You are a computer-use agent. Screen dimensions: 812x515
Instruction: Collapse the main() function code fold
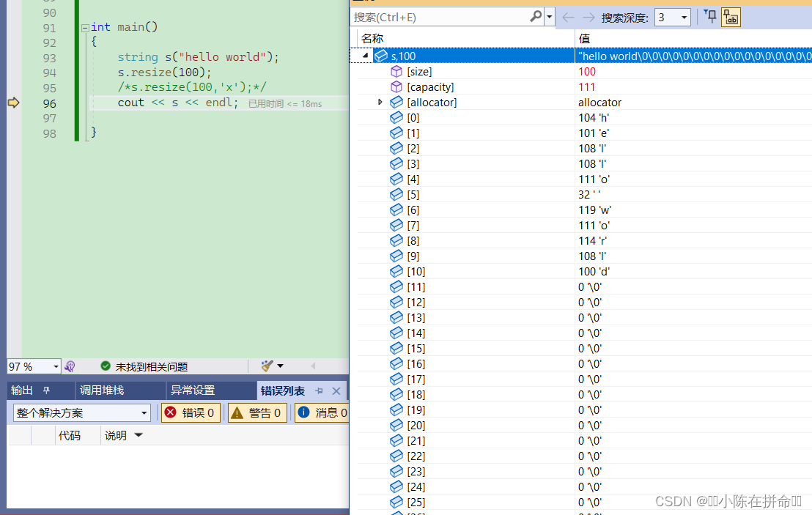[85, 28]
